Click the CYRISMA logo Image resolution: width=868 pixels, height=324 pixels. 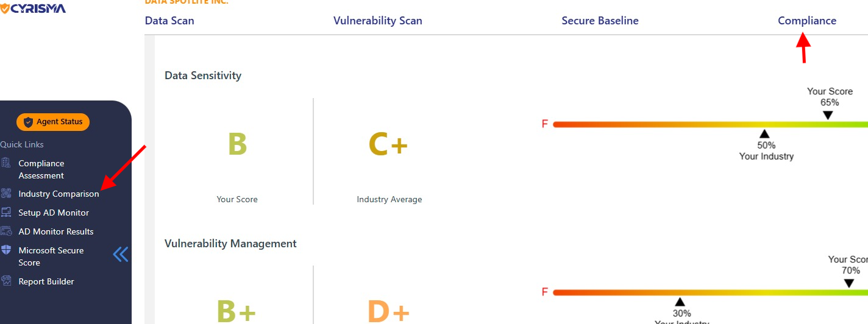click(33, 9)
